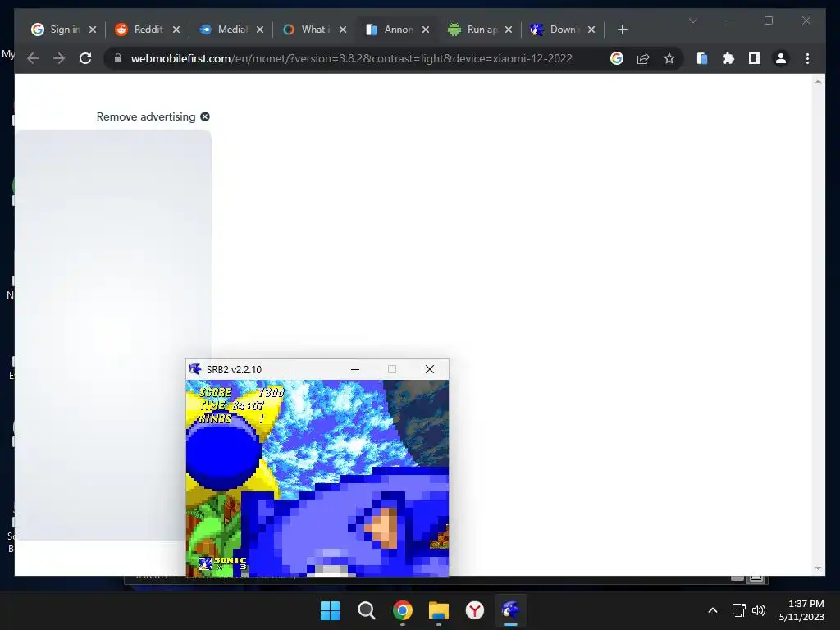Click inside the SRB2 game view
Screen dimensions: 840x630
pos(317,478)
